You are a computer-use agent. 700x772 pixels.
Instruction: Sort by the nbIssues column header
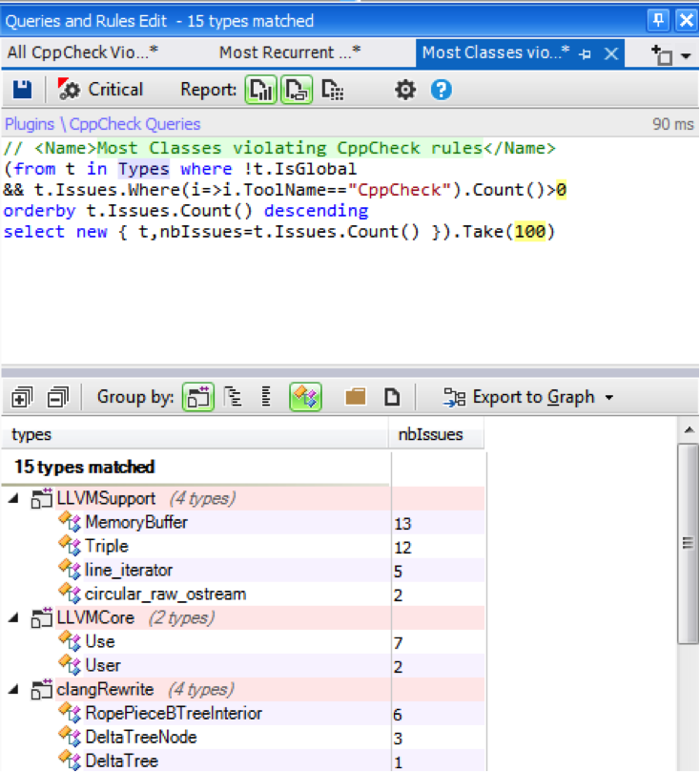(437, 434)
